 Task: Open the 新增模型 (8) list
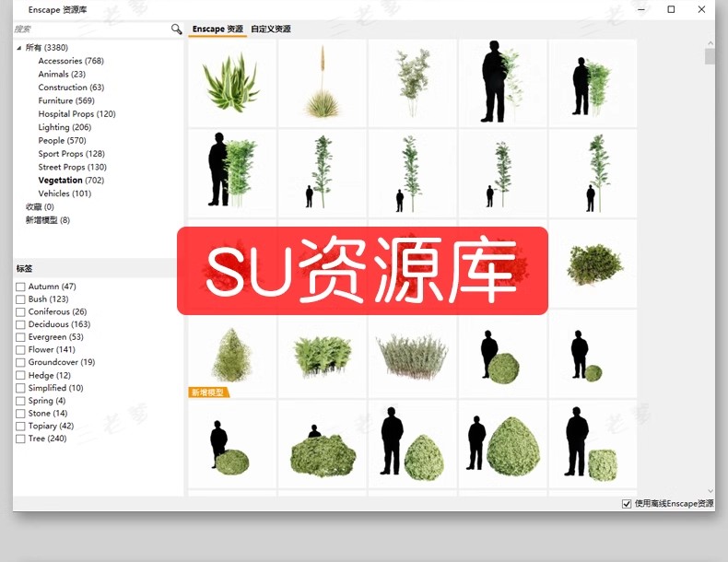click(x=48, y=220)
